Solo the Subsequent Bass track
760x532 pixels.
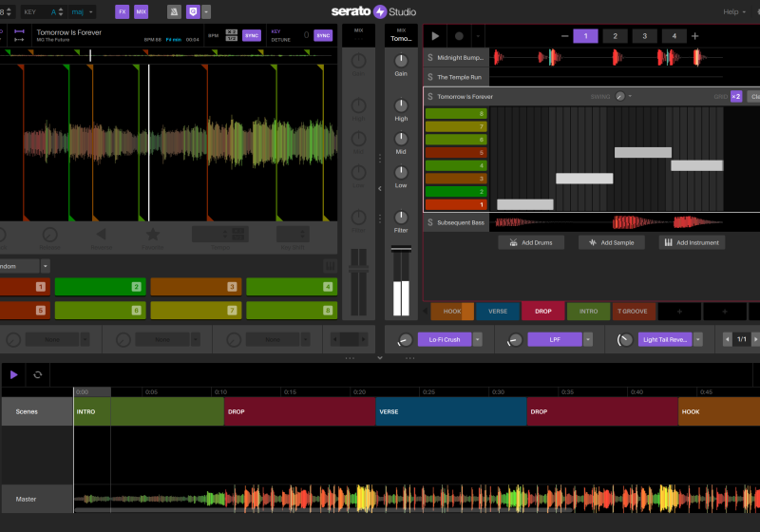coord(430,222)
